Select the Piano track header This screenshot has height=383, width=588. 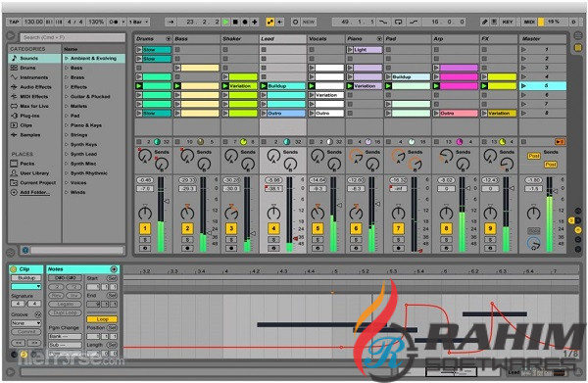tap(365, 39)
